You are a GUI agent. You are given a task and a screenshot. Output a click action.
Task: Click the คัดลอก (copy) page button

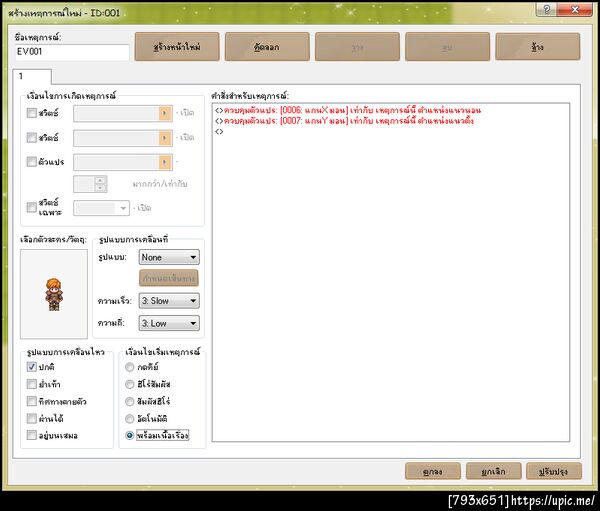tap(267, 47)
